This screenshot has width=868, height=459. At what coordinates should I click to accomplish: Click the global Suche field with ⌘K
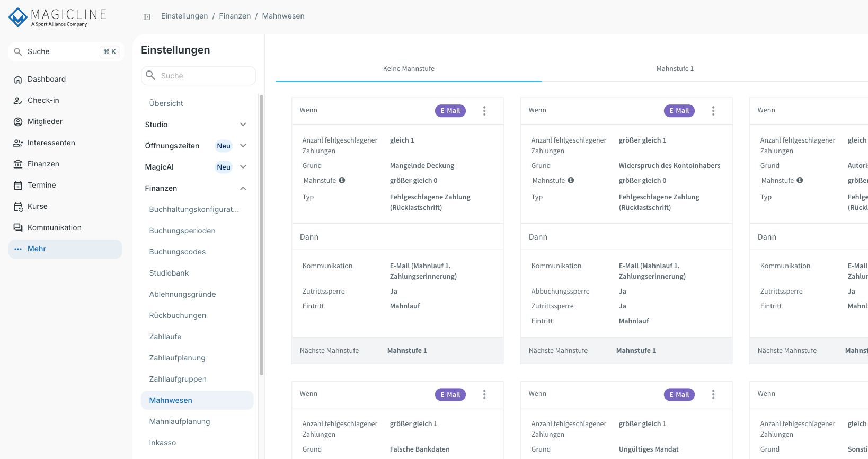[x=66, y=52]
